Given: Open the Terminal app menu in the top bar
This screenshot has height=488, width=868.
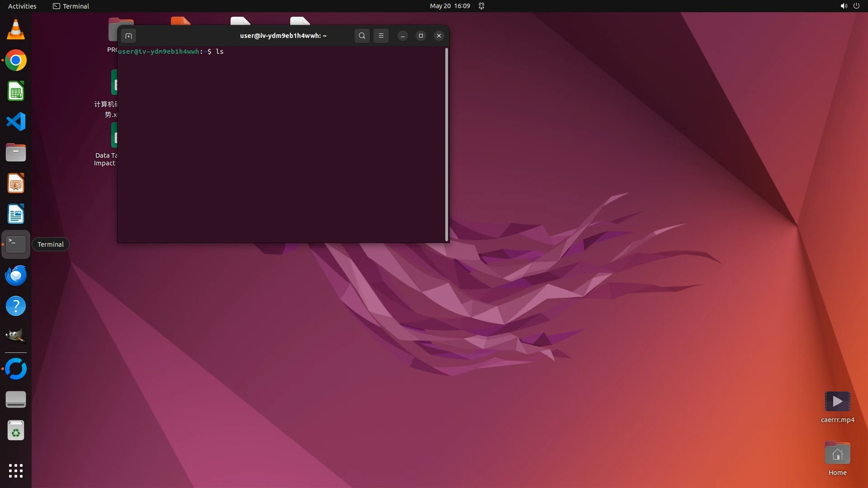Looking at the screenshot, I should (71, 6).
